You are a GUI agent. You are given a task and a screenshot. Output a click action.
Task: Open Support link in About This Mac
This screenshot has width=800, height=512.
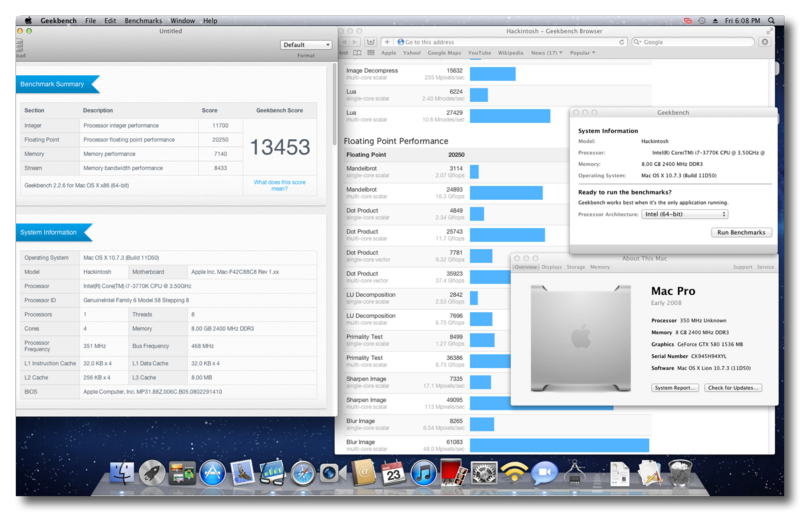pyautogui.click(x=742, y=267)
